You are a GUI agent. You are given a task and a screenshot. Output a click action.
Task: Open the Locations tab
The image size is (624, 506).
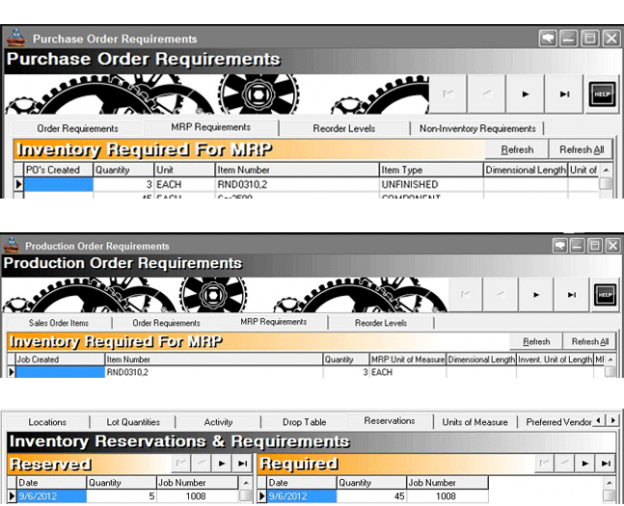[47, 422]
